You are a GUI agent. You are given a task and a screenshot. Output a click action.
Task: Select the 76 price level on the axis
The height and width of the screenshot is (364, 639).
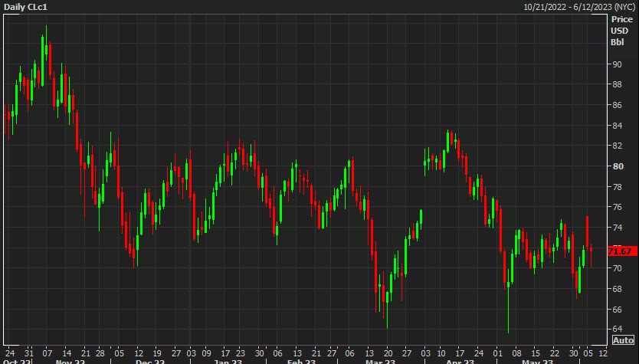(617, 207)
